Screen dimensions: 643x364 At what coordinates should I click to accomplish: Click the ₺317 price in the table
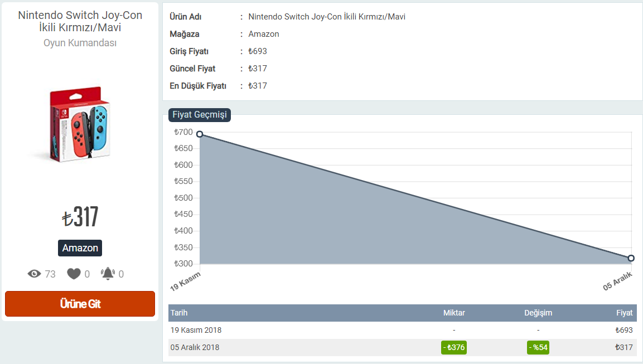tap(623, 347)
